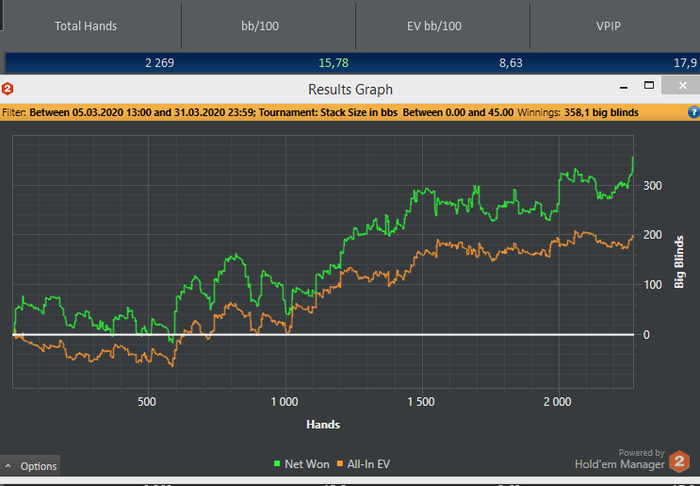Sort by Total Hands column header

(x=86, y=26)
